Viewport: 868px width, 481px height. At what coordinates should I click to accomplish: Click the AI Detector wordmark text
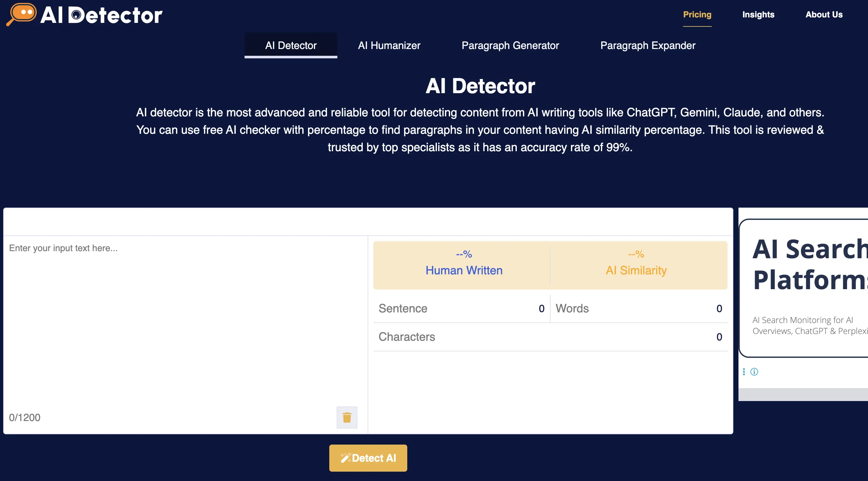tap(101, 15)
